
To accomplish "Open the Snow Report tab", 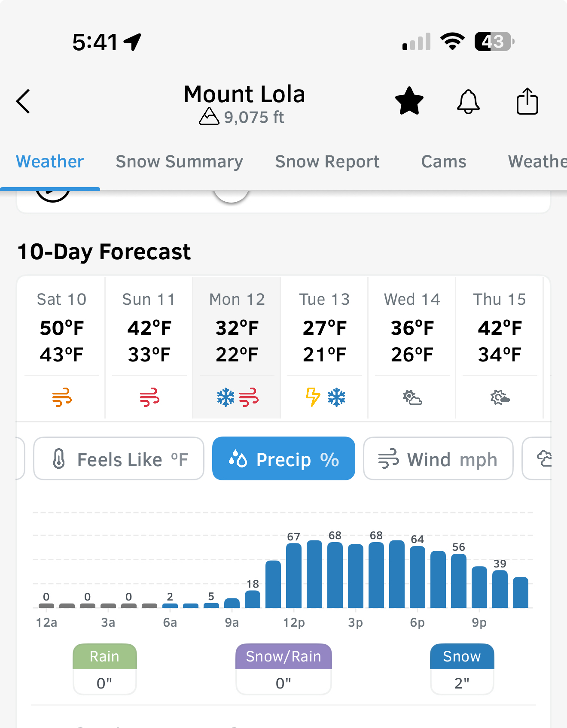I will (x=327, y=162).
